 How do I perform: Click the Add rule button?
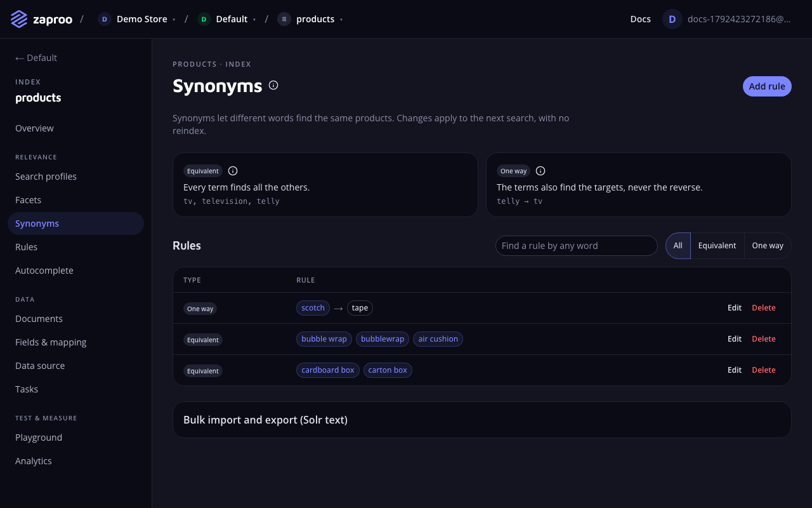[767, 86]
